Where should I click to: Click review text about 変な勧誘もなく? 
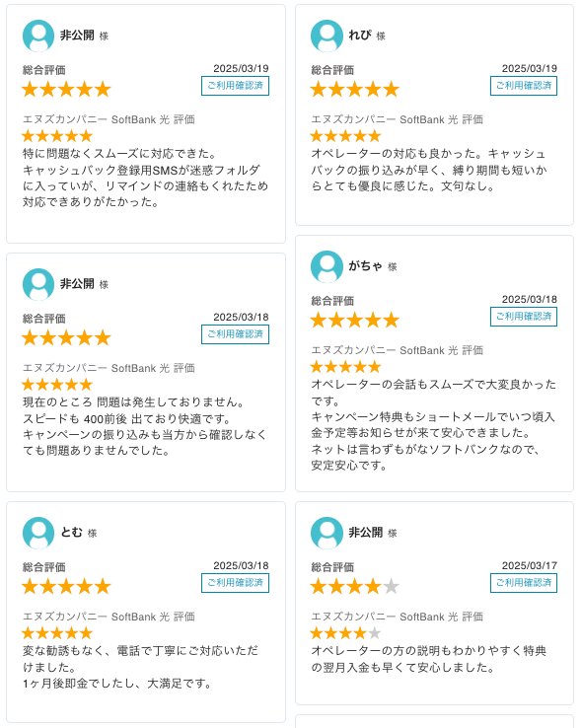tap(140, 667)
